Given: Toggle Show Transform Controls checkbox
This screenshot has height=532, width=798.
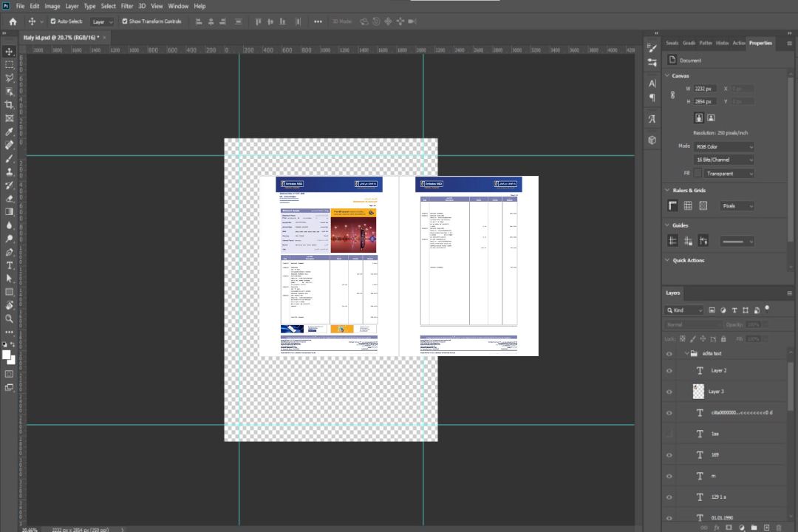Looking at the screenshot, I should [x=125, y=21].
